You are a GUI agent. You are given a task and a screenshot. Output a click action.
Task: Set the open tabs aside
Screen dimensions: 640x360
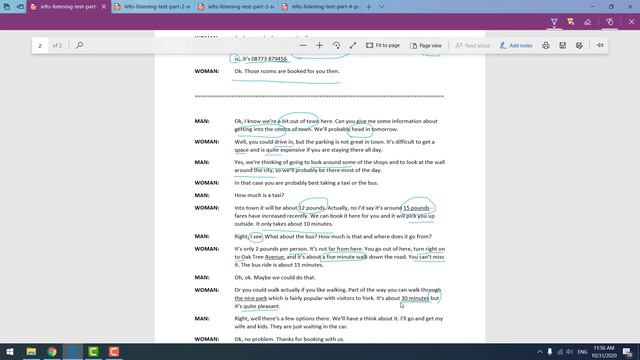pos(20,7)
